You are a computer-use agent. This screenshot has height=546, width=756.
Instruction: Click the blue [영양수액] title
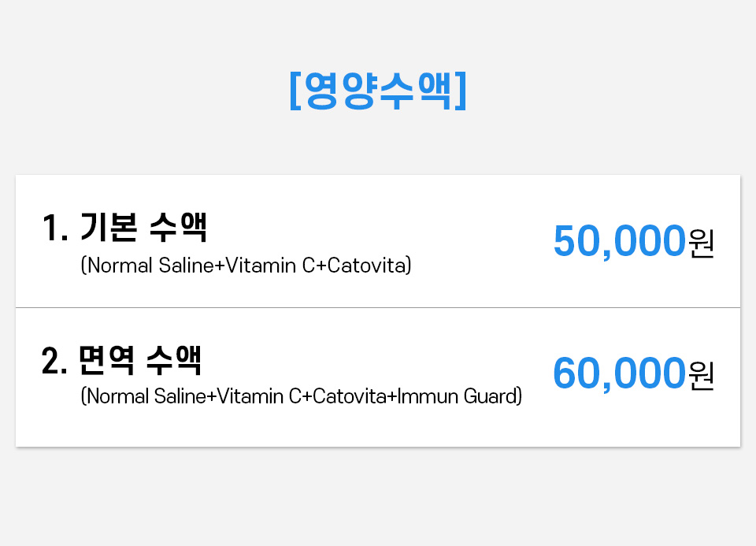[x=378, y=91]
